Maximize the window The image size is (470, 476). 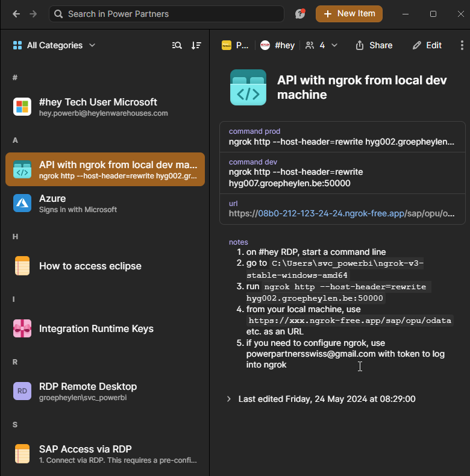(x=433, y=14)
